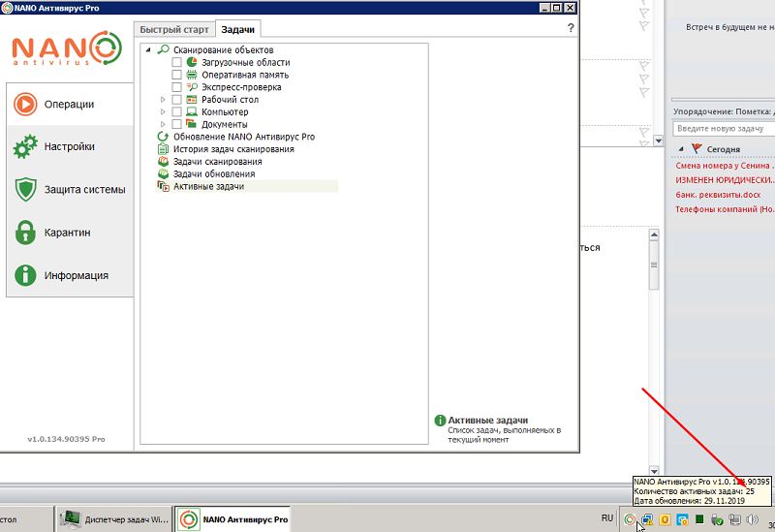The height and width of the screenshot is (532, 775).
Task: Click the NANO Antivirus tray icon
Action: (x=630, y=519)
